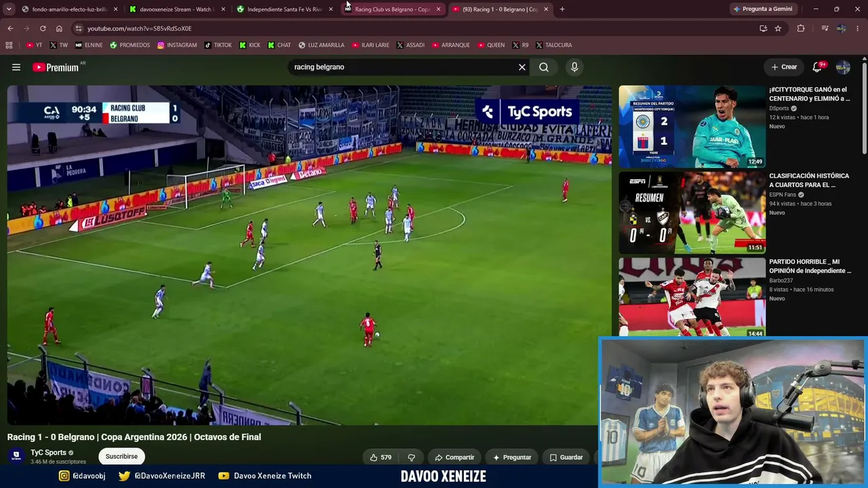Image resolution: width=868 pixels, height=488 pixels.
Task: Open the TyC Sports channel avatar
Action: pos(16,456)
